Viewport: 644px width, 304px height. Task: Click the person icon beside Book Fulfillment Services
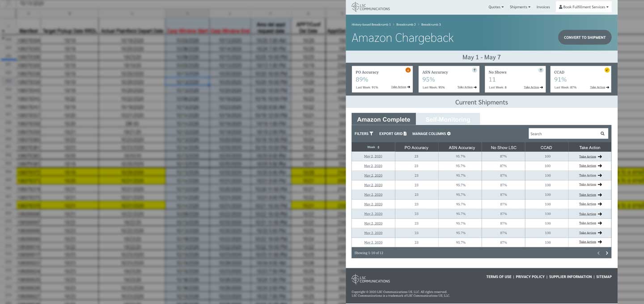pos(560,7)
